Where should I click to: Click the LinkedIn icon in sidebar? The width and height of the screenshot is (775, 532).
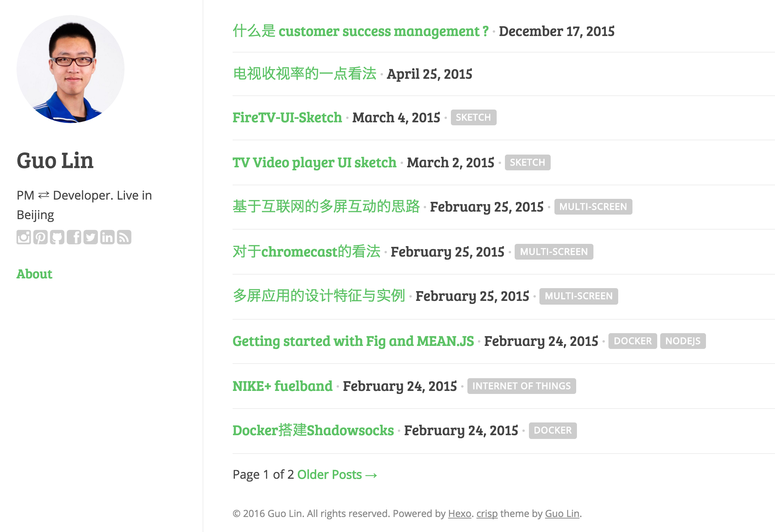click(107, 237)
